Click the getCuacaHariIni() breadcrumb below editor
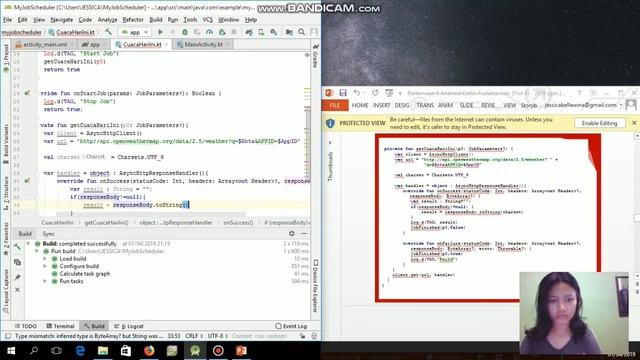This screenshot has height=360, width=640. (106, 222)
